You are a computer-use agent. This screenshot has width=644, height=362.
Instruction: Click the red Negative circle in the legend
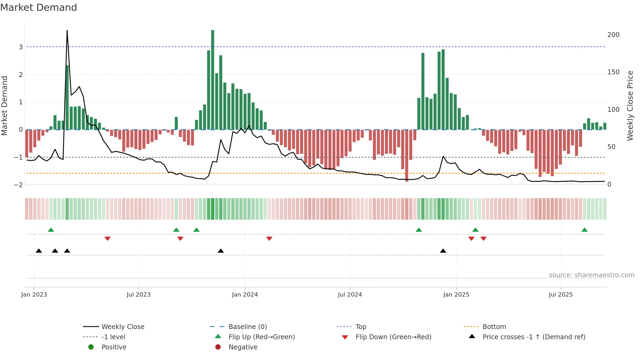pos(218,347)
